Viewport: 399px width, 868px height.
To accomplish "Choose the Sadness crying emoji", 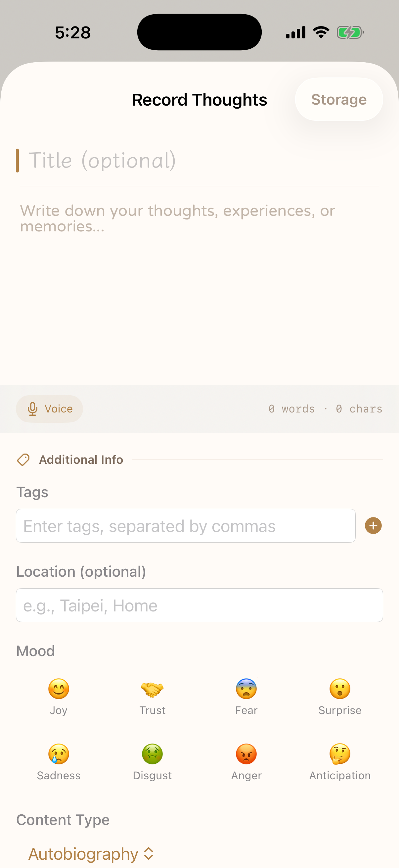I will click(x=59, y=754).
